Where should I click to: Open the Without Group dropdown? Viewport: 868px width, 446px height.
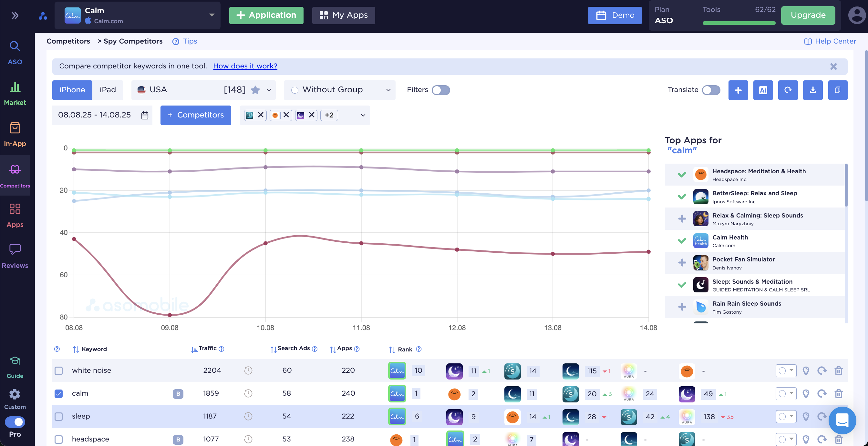point(340,90)
